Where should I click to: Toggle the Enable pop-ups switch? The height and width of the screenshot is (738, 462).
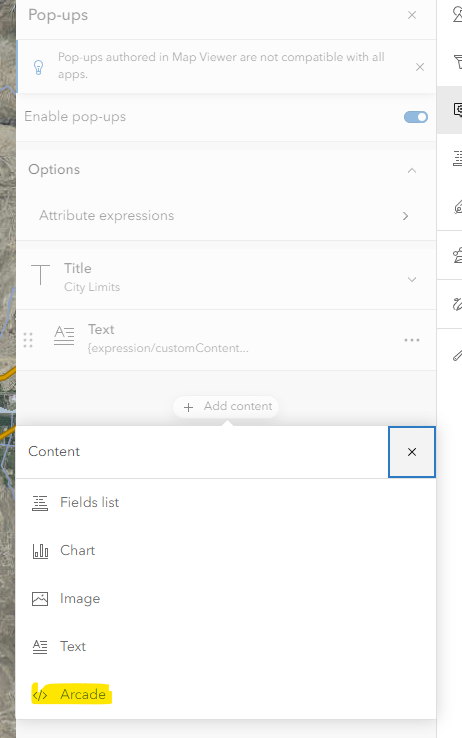coord(415,117)
